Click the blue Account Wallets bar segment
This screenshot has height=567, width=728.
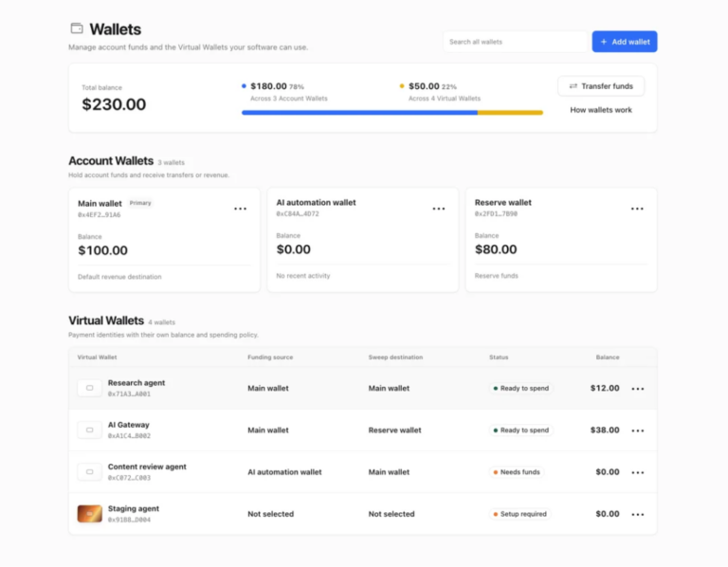click(x=359, y=113)
